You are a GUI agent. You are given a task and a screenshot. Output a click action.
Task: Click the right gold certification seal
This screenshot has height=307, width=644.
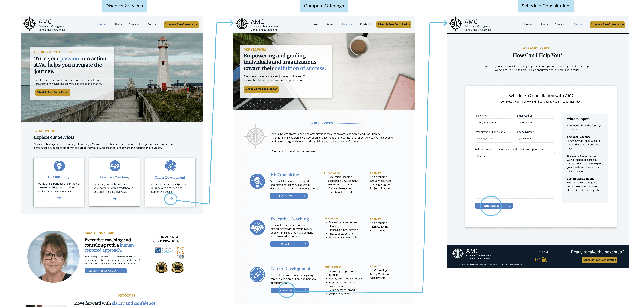click(x=178, y=267)
